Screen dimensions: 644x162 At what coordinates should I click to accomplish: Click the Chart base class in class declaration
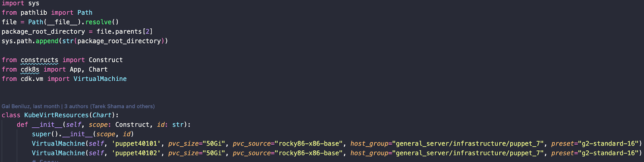[x=102, y=115]
